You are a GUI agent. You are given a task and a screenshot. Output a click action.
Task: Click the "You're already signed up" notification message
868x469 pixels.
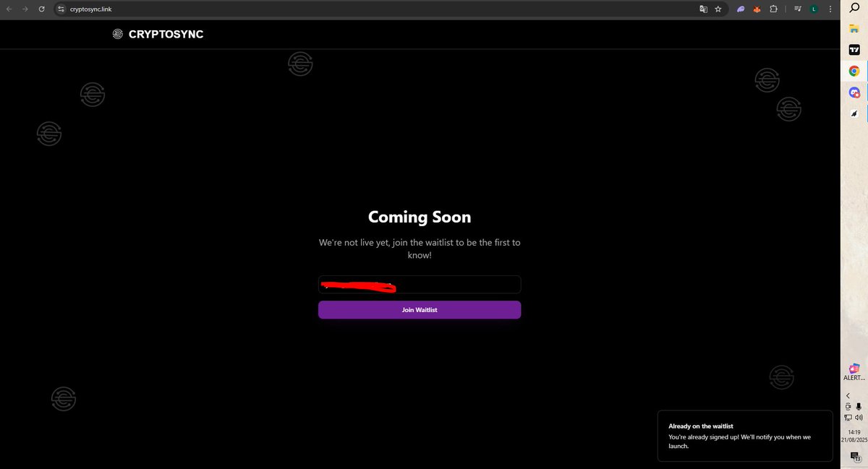click(739, 442)
